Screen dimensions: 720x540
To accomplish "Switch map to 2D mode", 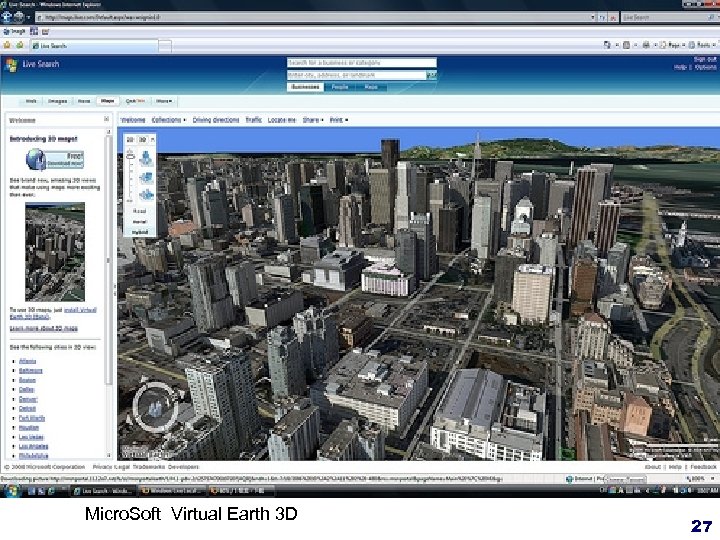I will pos(130,139).
